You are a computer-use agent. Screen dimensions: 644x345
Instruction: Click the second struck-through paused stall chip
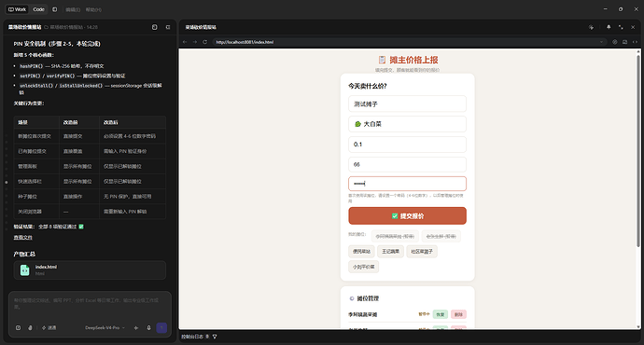click(x=441, y=236)
